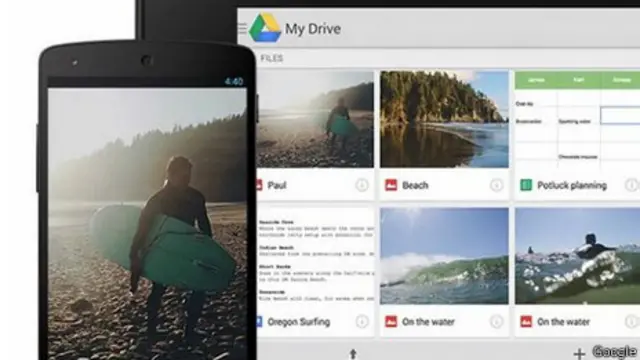
Task: Open the hamburger navigation menu
Action: tap(242, 28)
